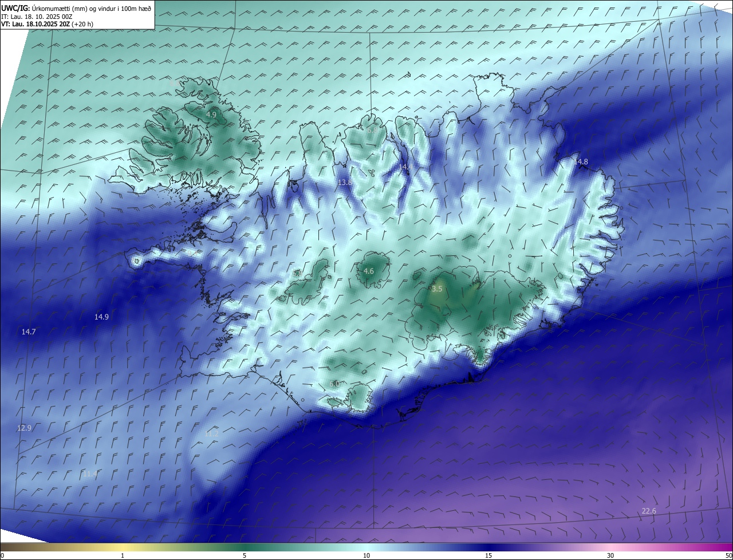
Task: Click the 1 tick on the color scale
Action: (x=123, y=555)
